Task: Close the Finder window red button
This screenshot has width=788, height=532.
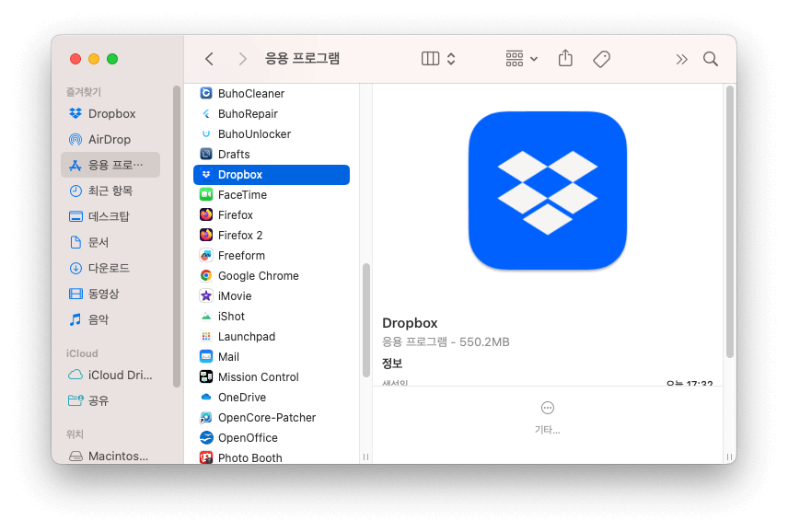Action: 75,59
